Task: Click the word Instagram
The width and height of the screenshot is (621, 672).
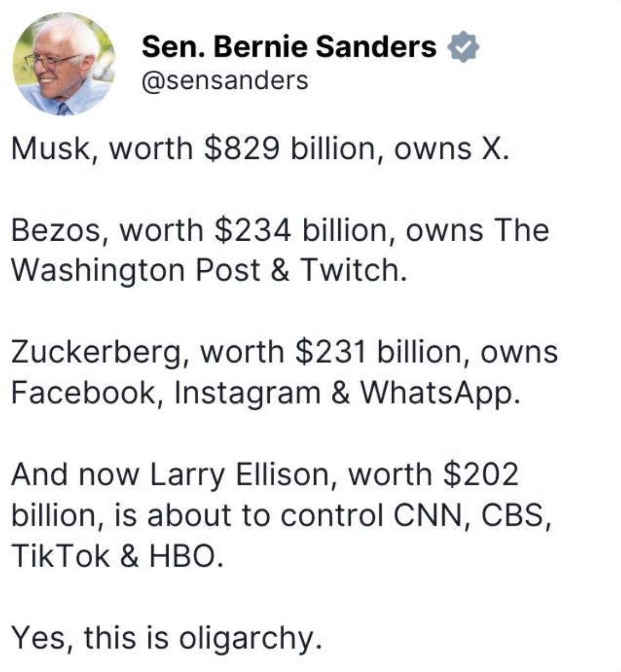Action: pyautogui.click(x=247, y=392)
